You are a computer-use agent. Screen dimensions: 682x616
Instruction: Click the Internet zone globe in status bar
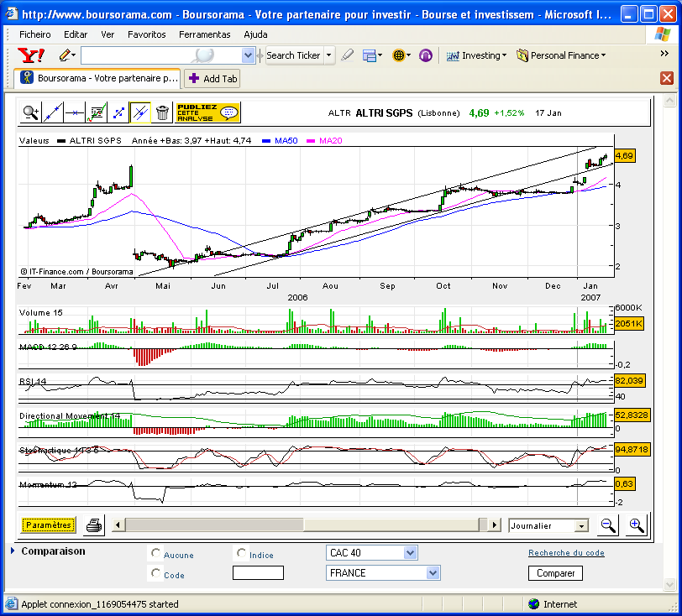point(533,603)
